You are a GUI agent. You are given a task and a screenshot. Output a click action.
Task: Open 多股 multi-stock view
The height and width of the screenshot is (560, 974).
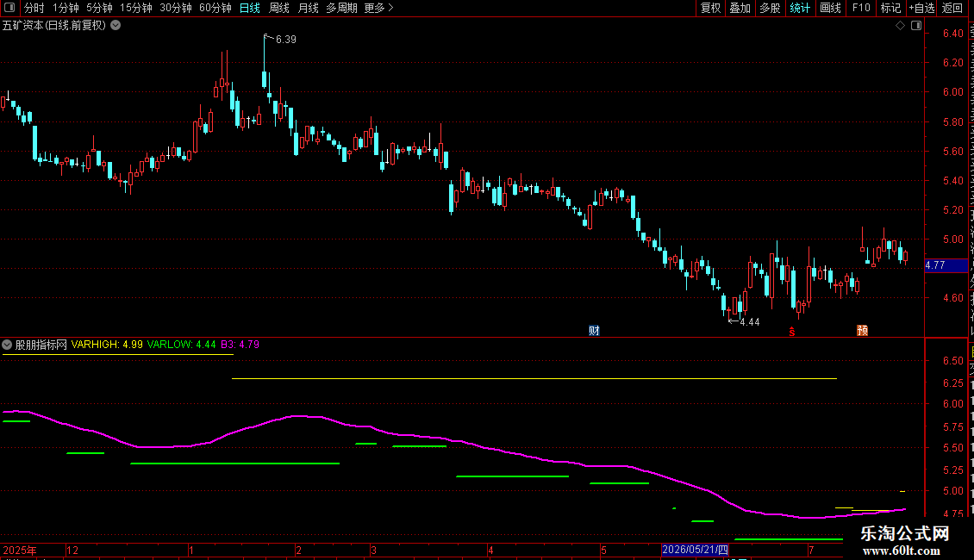point(770,8)
